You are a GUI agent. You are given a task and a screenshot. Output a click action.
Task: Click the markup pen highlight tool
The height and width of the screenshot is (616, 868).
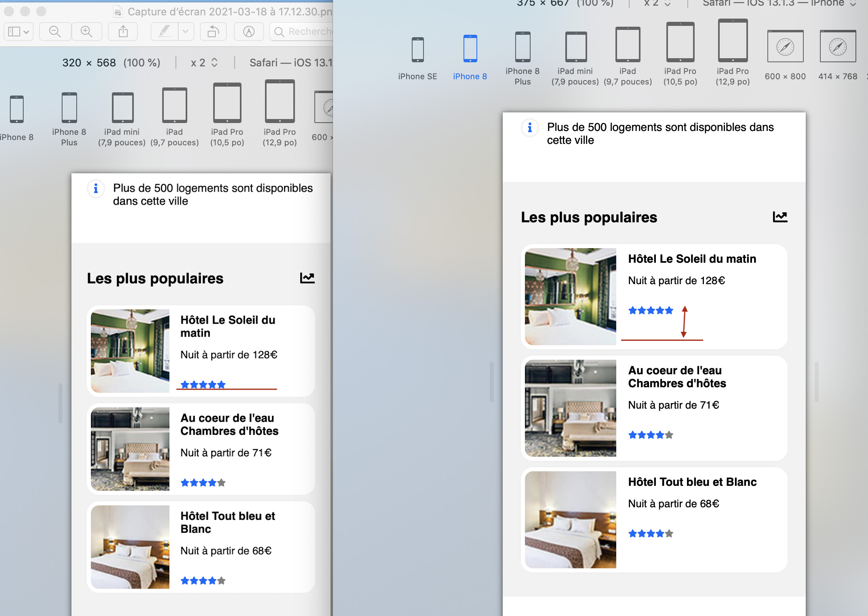[164, 32]
